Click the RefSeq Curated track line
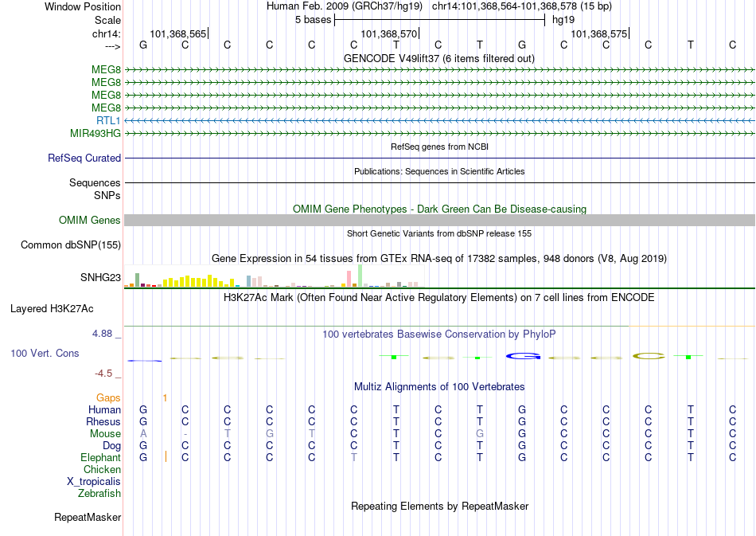This screenshot has height=536, width=756. tap(439, 158)
